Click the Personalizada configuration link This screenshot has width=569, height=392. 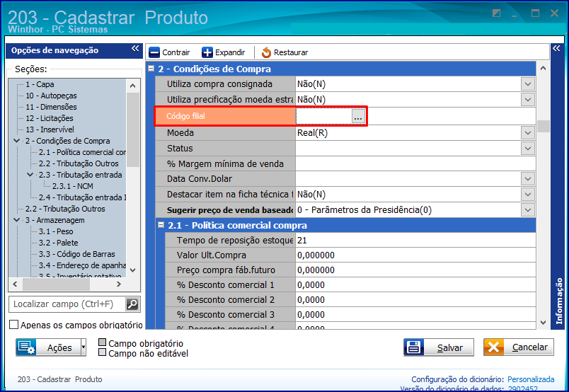(531, 379)
